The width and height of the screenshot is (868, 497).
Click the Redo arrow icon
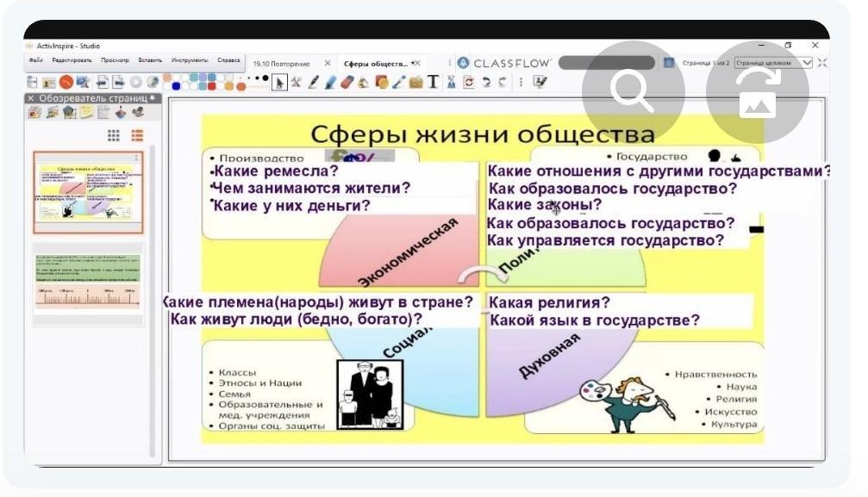point(502,82)
